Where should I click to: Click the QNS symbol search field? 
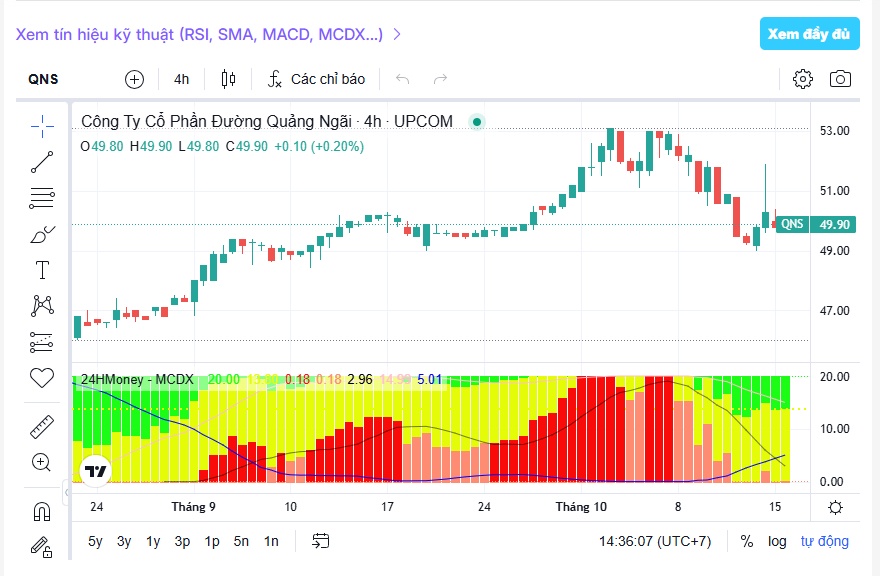point(43,79)
